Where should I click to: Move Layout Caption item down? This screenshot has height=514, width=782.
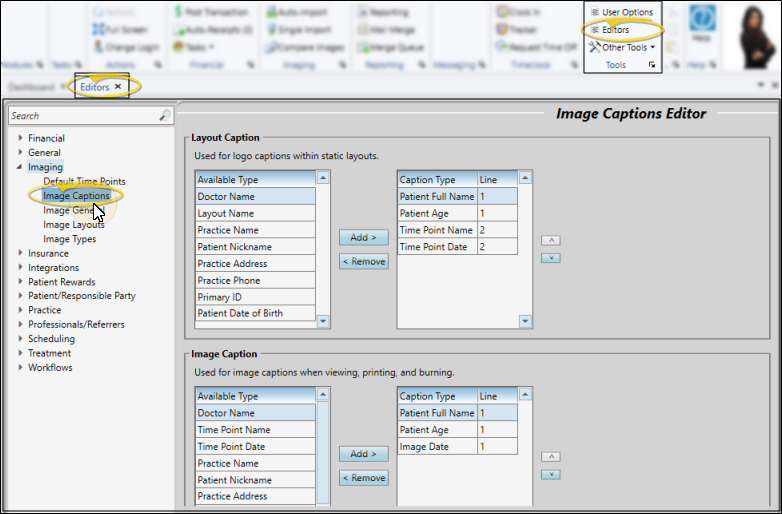coord(549,258)
